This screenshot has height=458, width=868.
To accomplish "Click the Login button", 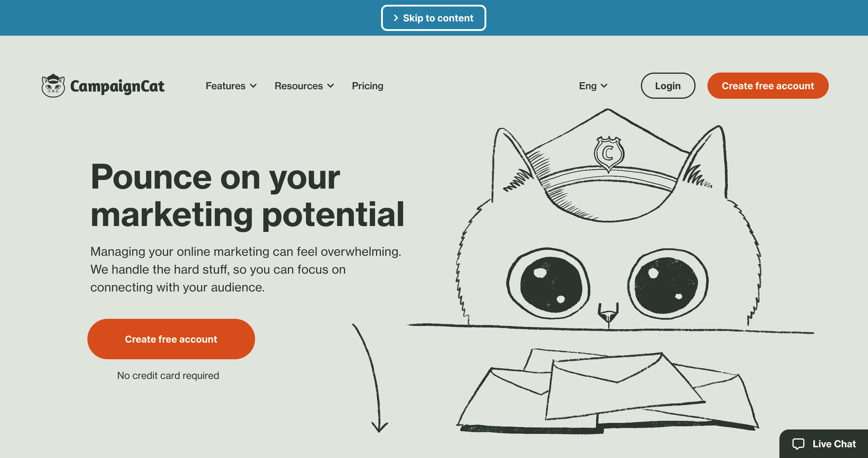I will [x=668, y=86].
